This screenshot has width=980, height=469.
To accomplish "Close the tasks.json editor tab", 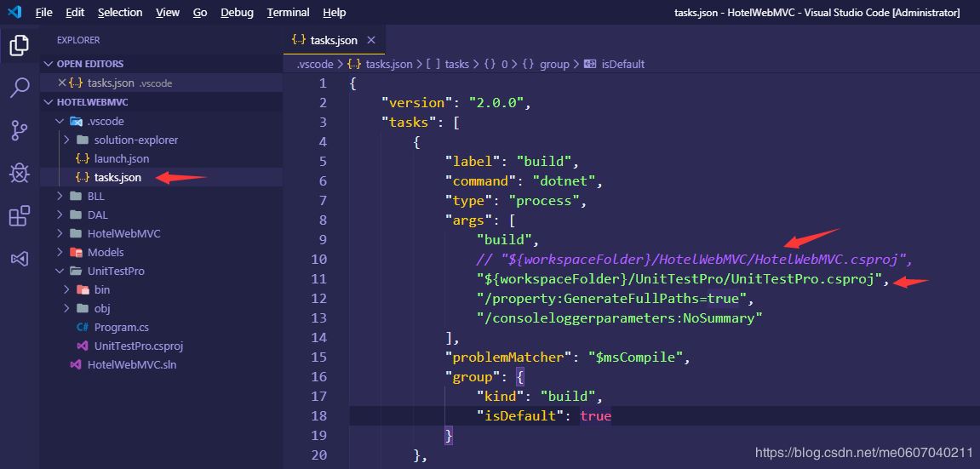I will (371, 40).
